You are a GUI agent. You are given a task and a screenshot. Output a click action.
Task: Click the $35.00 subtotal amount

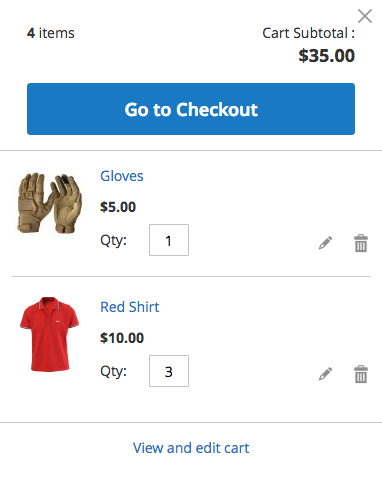(326, 55)
